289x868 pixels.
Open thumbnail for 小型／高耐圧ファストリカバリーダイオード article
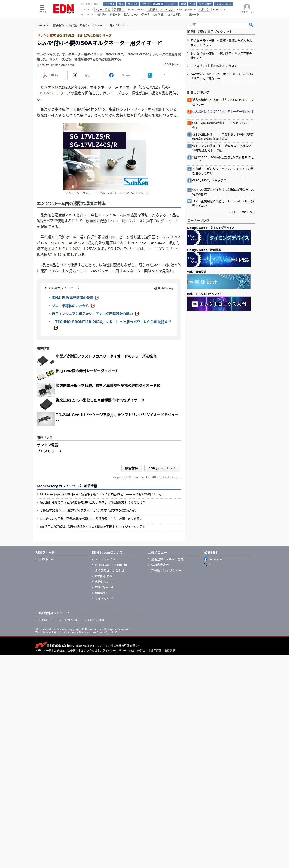point(45,360)
